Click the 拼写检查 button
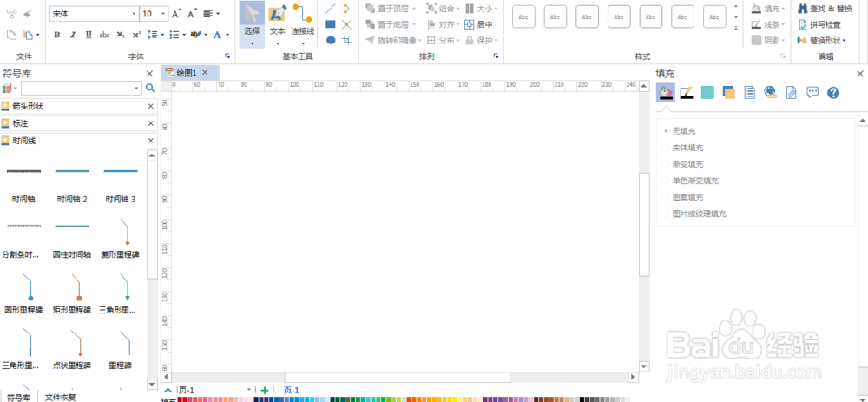Screen dimensions: 868x402 [x=819, y=24]
